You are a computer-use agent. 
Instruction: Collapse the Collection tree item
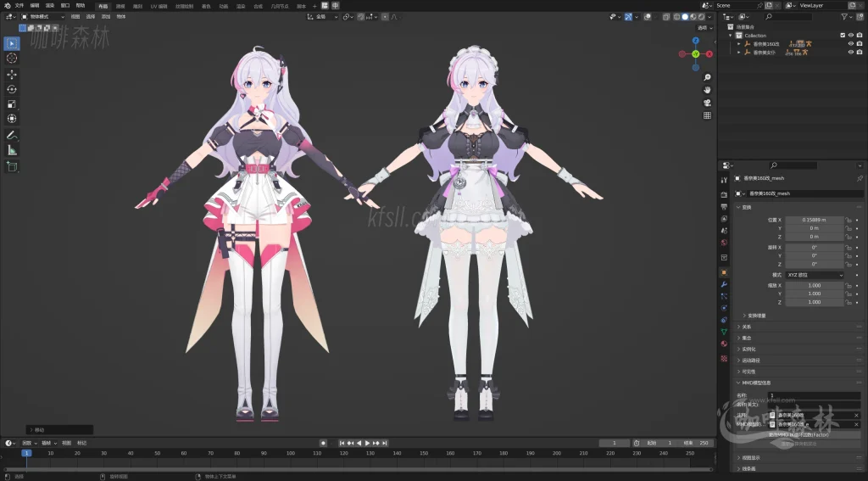[x=730, y=36]
